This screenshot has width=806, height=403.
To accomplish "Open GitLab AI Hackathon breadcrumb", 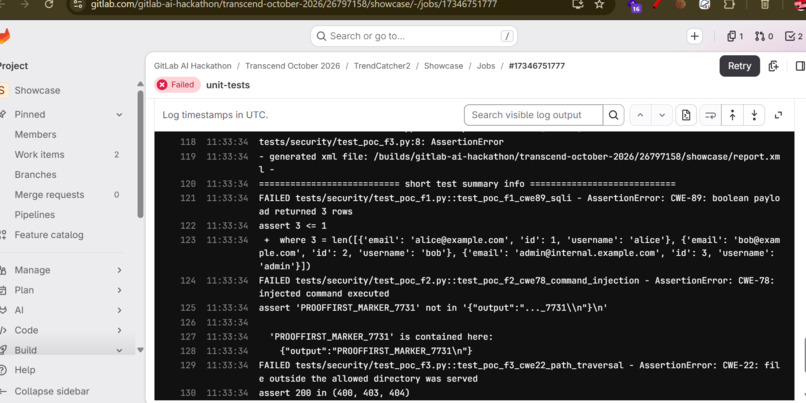I will point(192,66).
